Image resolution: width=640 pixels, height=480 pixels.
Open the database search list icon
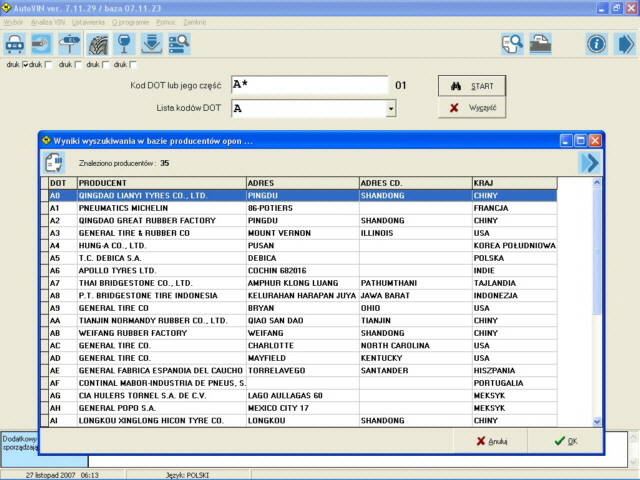[179, 44]
